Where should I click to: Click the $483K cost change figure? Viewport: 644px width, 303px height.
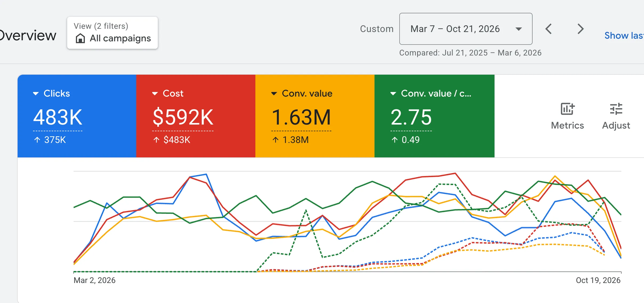click(x=177, y=140)
